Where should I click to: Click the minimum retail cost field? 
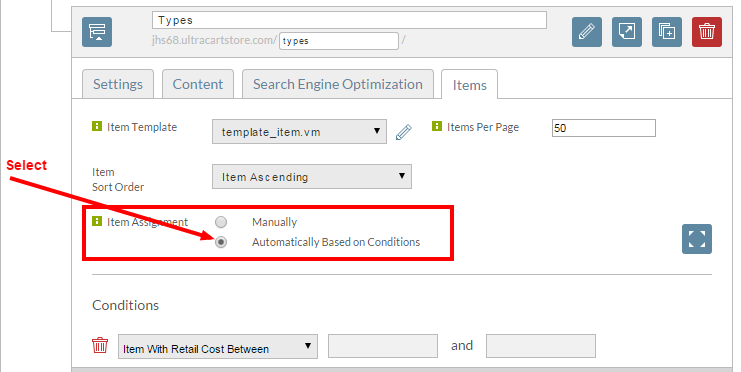tap(383, 346)
